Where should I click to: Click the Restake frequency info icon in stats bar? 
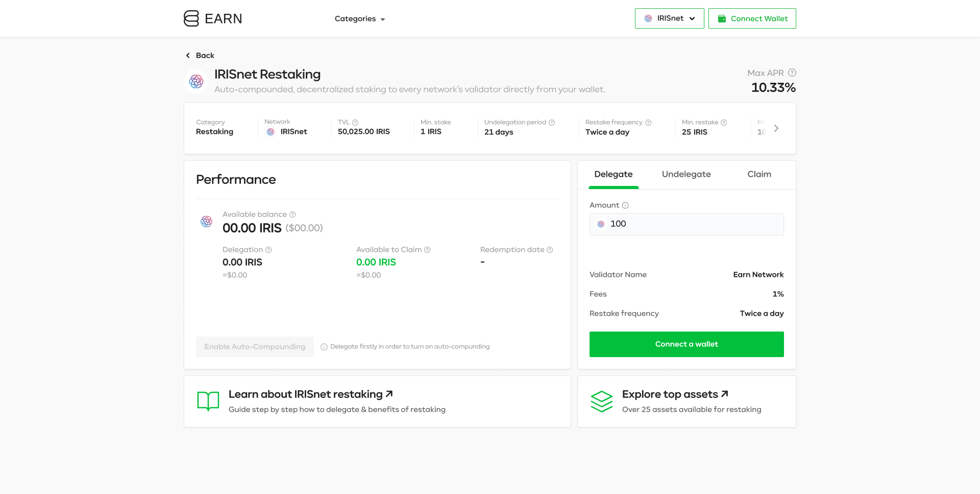[x=648, y=123]
